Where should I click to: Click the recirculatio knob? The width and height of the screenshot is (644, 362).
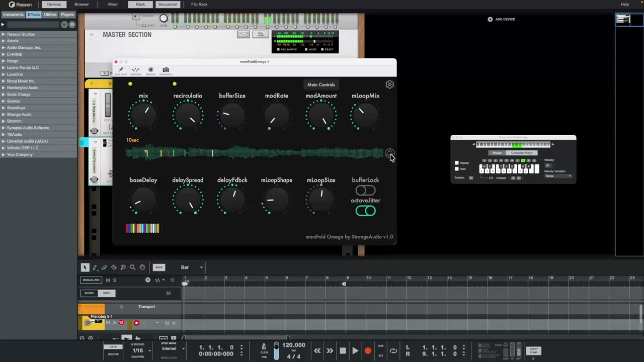(188, 116)
